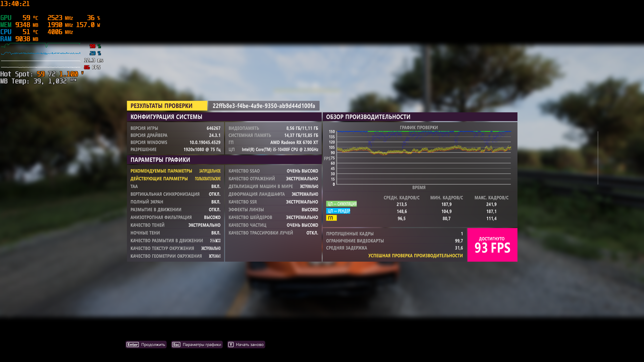Image resolution: width=644 pixels, height=362 pixels.
Task: Click the pink 93 FPS result badge
Action: (x=492, y=245)
